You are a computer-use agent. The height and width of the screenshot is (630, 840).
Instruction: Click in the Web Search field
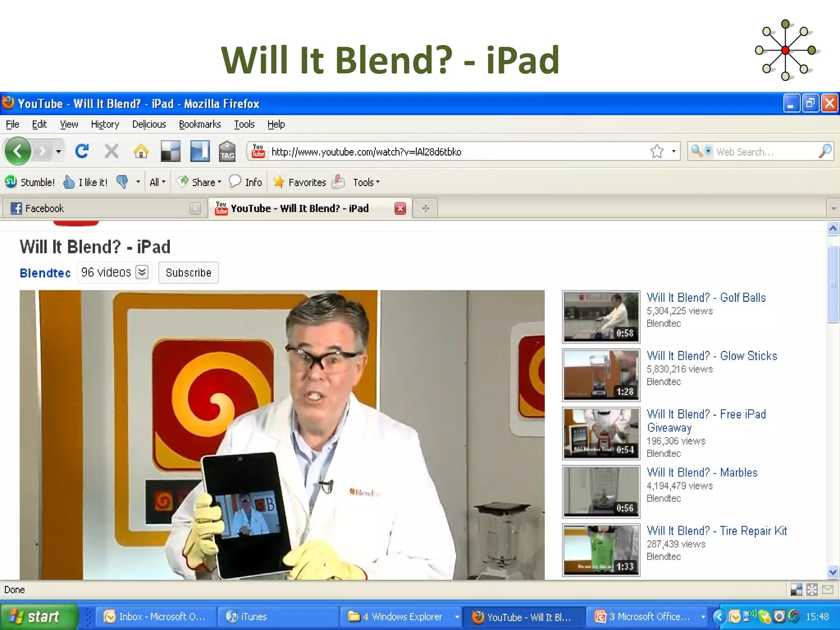(x=765, y=152)
